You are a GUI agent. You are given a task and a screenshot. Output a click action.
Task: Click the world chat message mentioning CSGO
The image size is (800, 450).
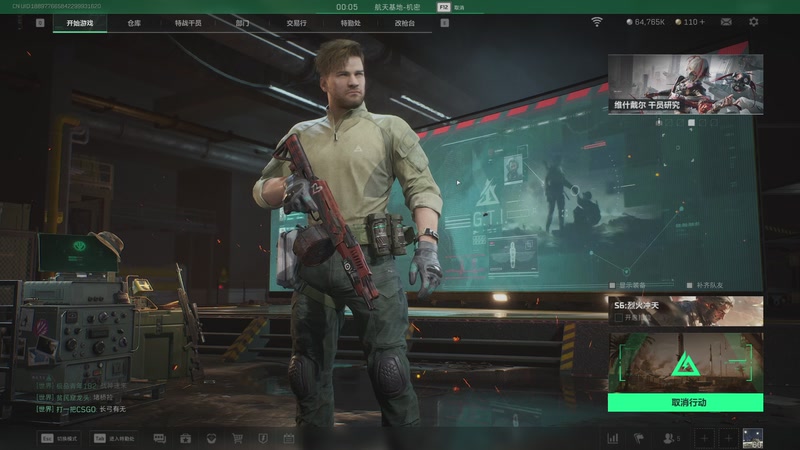pos(81,409)
